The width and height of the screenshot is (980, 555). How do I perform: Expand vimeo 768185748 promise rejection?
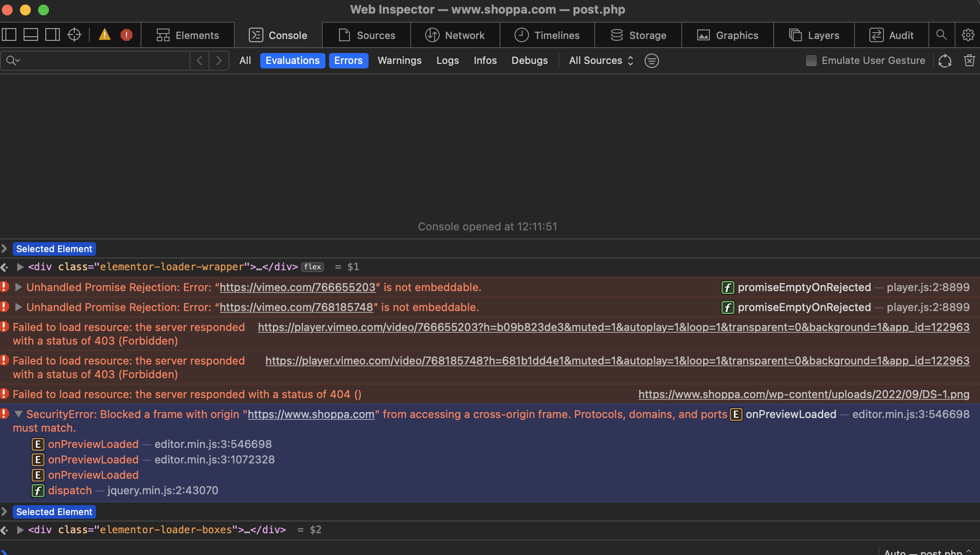(x=19, y=307)
